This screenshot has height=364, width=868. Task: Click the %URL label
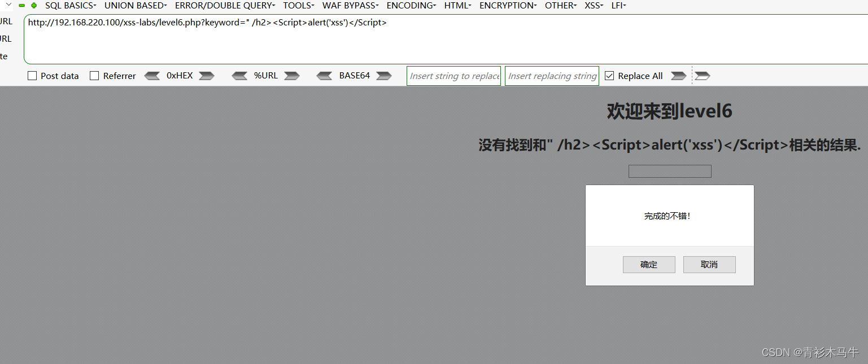(266, 76)
